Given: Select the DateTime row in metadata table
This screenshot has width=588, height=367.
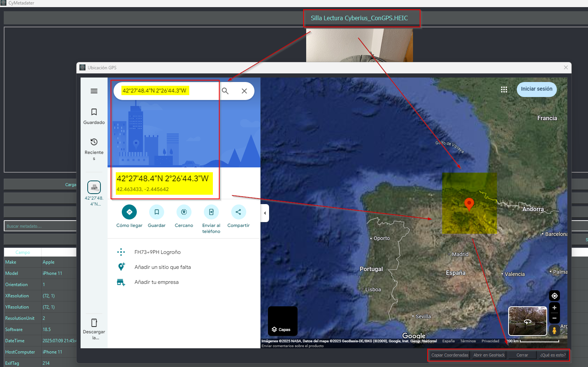Looking at the screenshot, I should (40, 341).
